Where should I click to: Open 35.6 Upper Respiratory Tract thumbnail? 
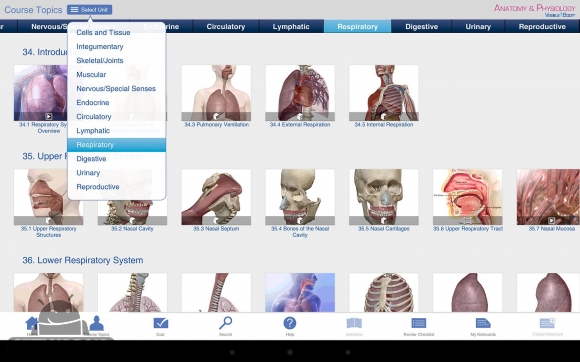coord(468,197)
